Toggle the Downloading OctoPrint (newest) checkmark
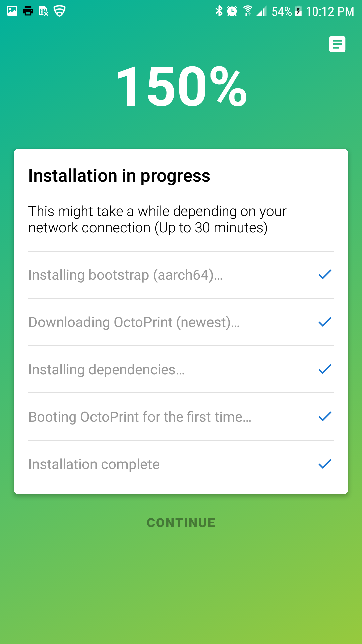This screenshot has height=644, width=362. point(324,322)
